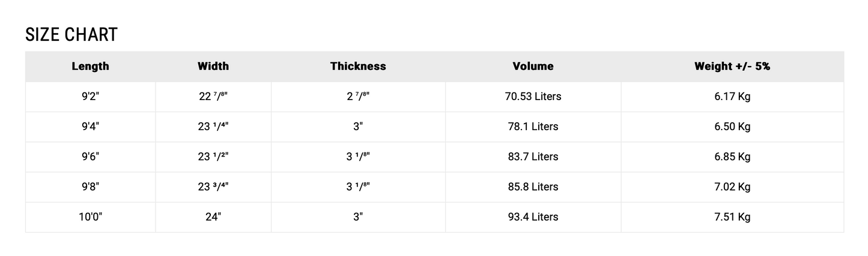
Task: Select the 9'2" length cell
Action: pyautogui.click(x=90, y=97)
